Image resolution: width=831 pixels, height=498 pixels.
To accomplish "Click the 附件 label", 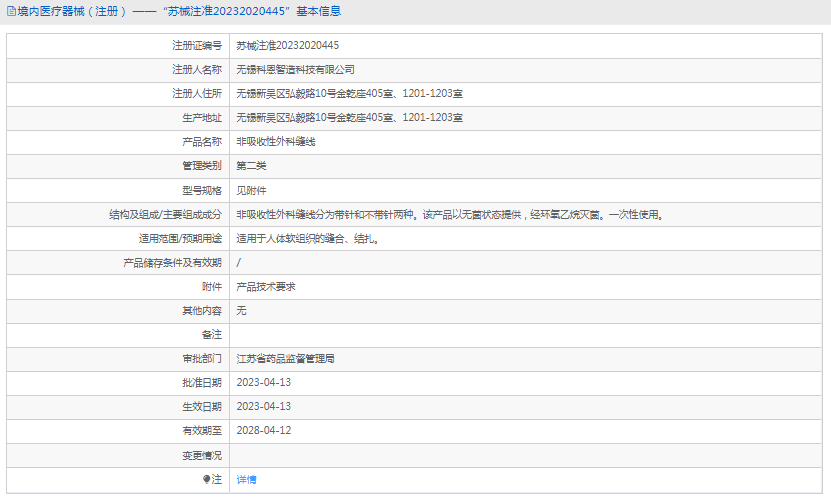I will point(211,287).
